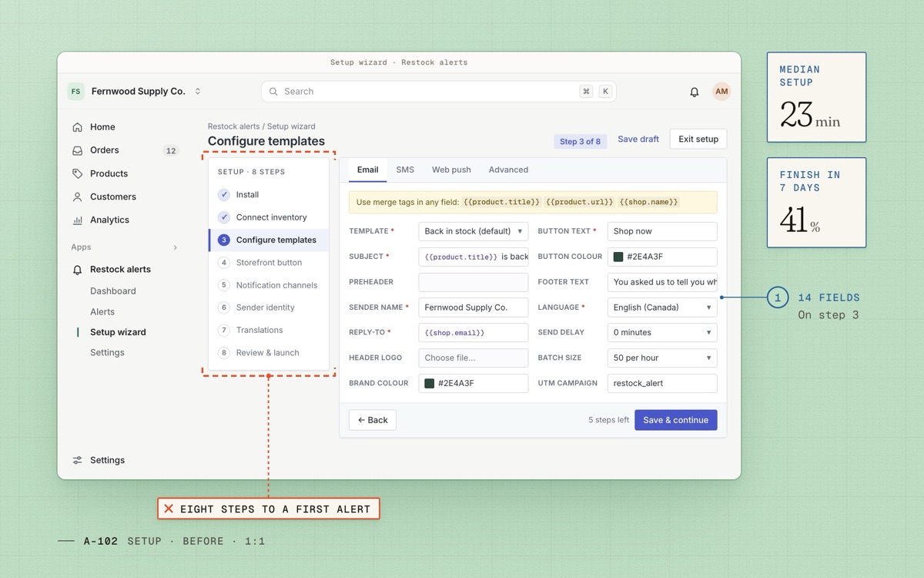924x578 pixels.
Task: Click the Restock alerts bell icon in sidebar
Action: coord(77,270)
